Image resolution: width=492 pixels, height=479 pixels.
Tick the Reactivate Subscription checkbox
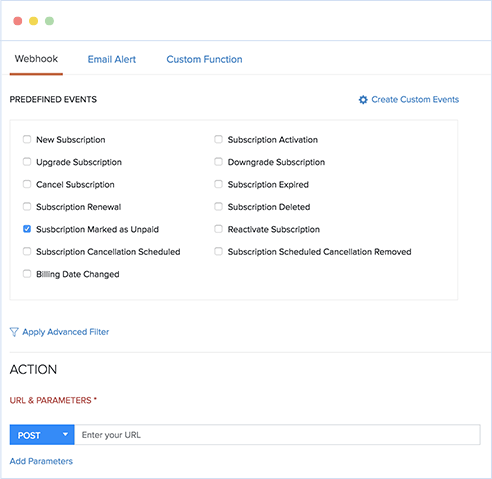click(x=218, y=229)
